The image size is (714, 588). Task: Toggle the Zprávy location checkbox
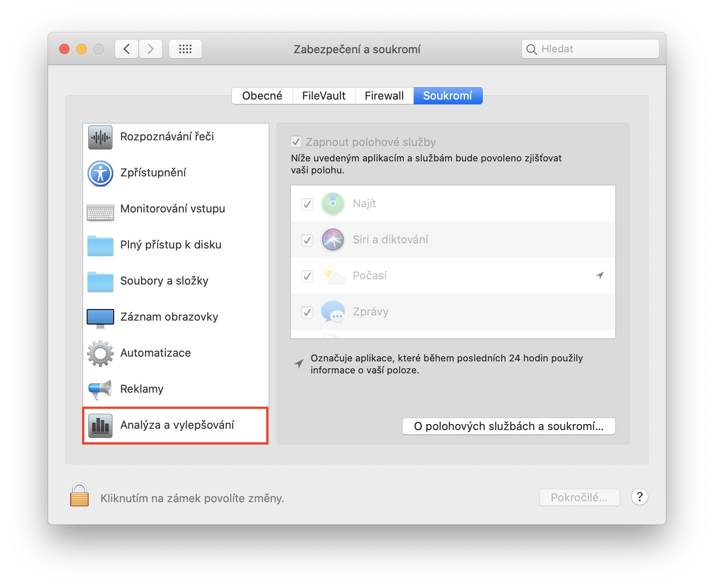click(307, 312)
